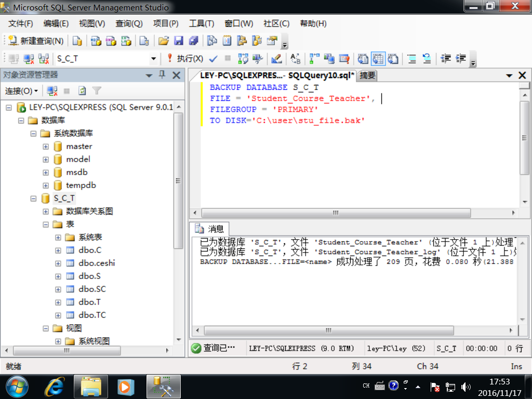Screen dimensions: 532x399
Task: Open Internet Explorer from taskbar
Action: [54, 387]
